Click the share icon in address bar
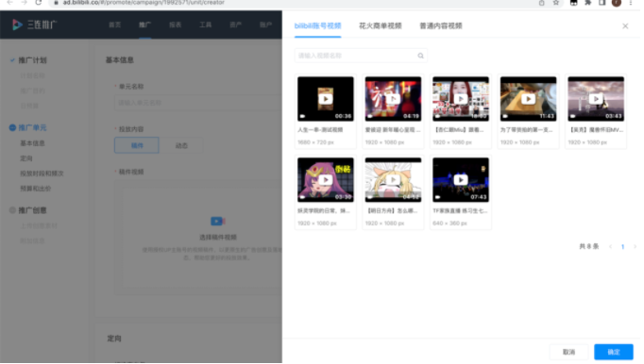 (x=542, y=3)
